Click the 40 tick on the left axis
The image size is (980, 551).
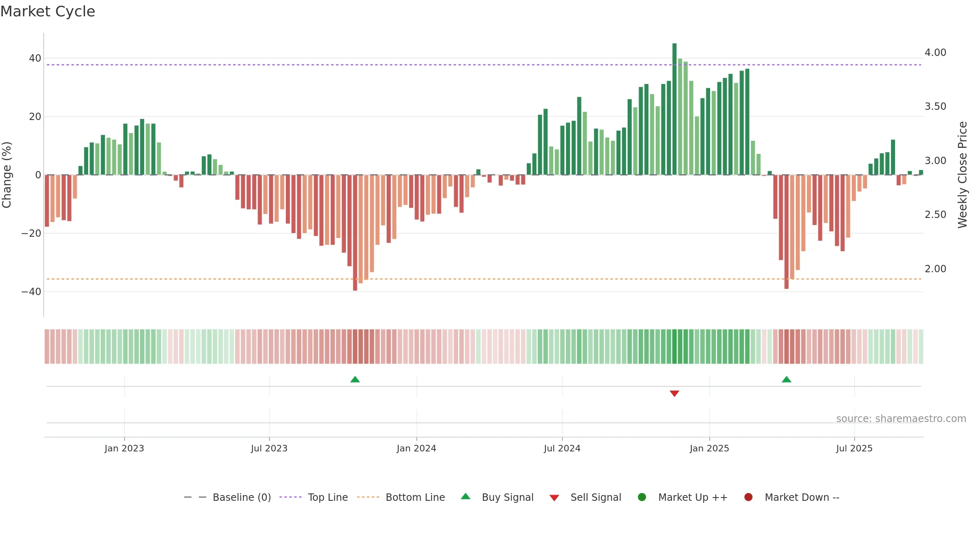click(35, 58)
